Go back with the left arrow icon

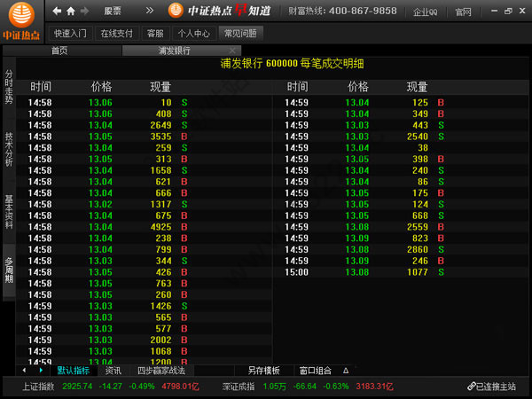(57, 12)
